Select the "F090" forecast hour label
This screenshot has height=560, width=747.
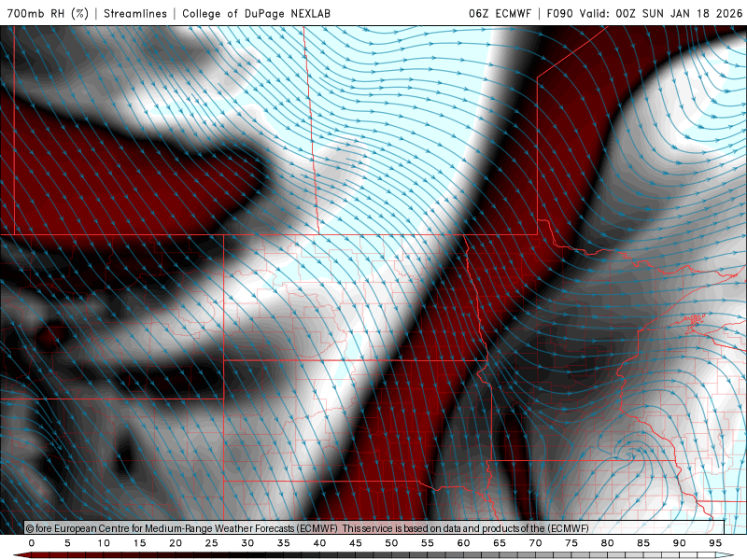coord(559,13)
